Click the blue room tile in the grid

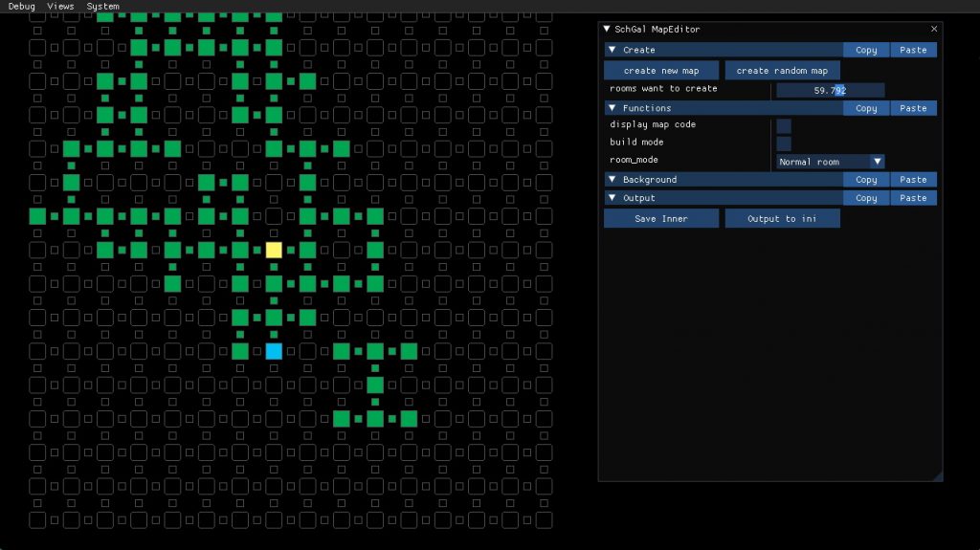[274, 351]
